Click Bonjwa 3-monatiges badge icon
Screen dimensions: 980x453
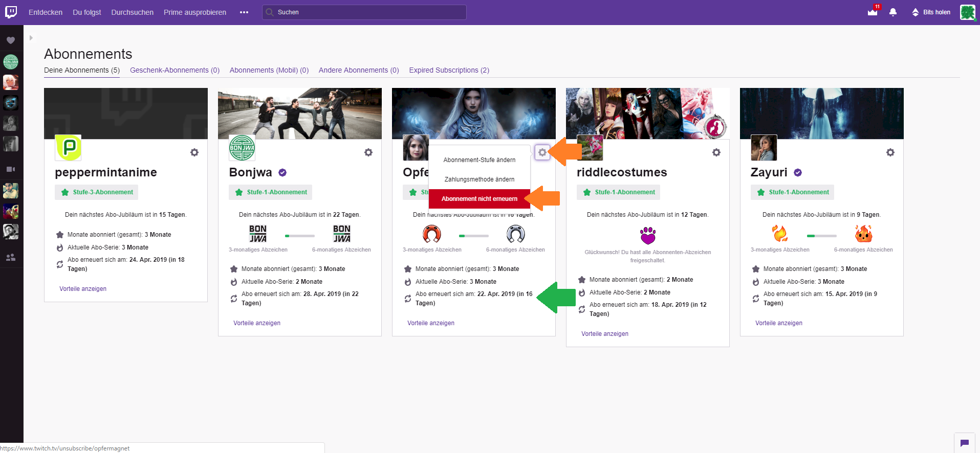pos(258,234)
